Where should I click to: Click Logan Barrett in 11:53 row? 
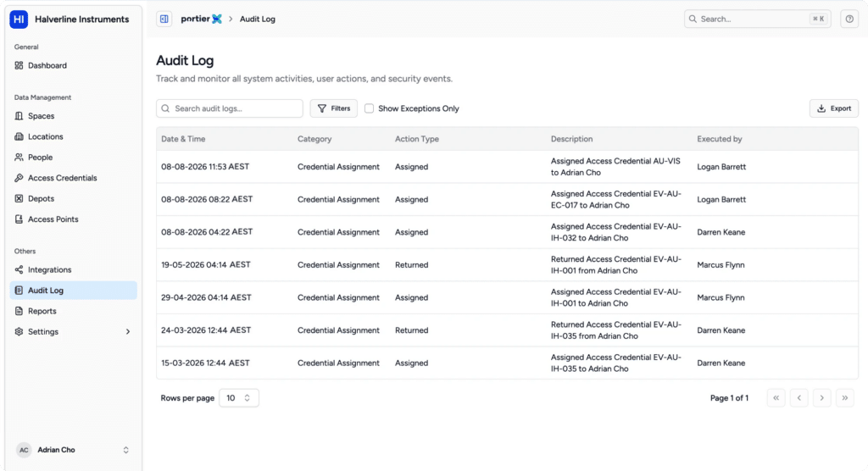[x=721, y=167]
